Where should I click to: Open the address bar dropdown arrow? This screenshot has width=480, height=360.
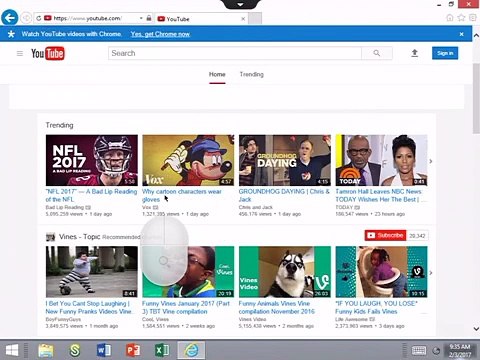tap(141, 18)
